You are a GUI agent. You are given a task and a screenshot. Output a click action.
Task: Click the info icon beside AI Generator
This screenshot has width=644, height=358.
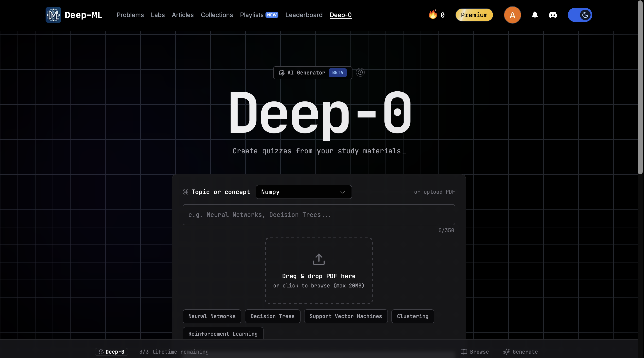360,73
